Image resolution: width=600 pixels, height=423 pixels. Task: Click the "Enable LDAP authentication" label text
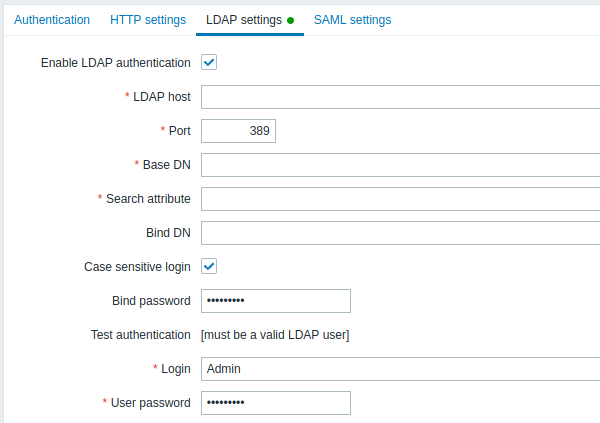click(x=115, y=63)
